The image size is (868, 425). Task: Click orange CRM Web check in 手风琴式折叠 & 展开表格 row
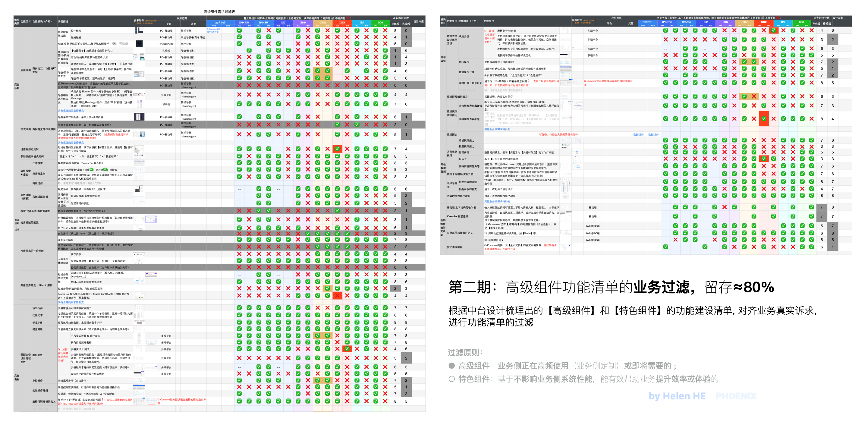(x=318, y=336)
